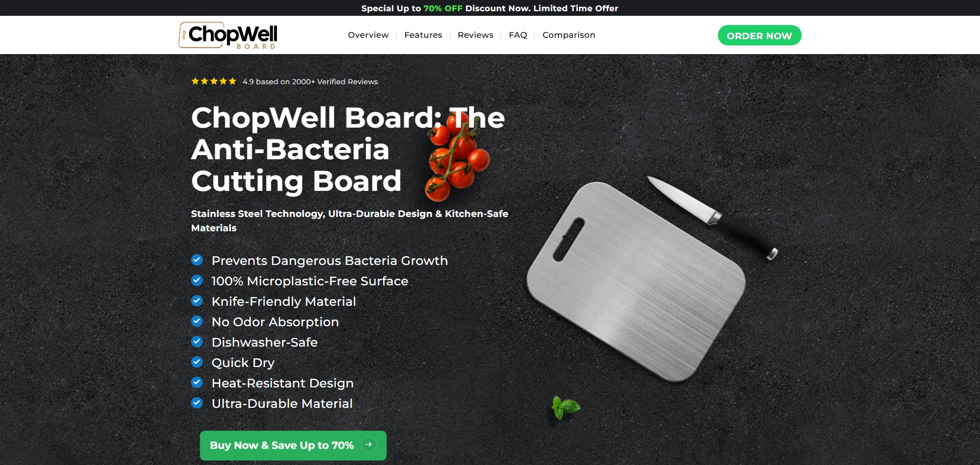Screen dimensions: 980x465
Task: Click the green ORDER NOW button
Action: 759,35
